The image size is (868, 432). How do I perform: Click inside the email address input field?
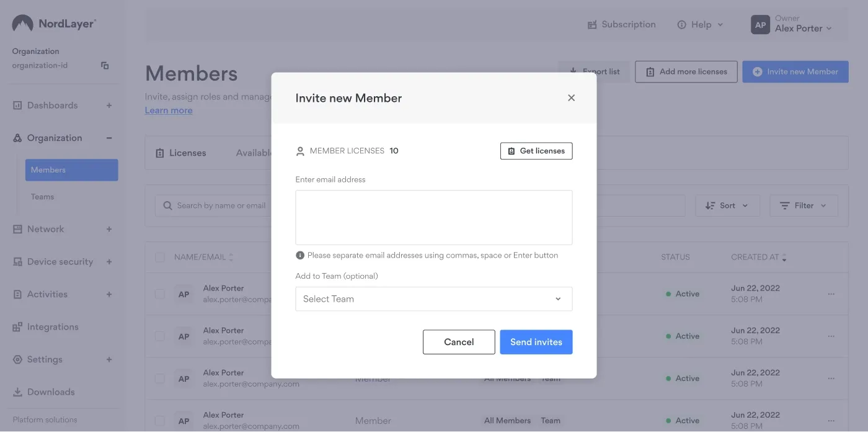coord(433,216)
